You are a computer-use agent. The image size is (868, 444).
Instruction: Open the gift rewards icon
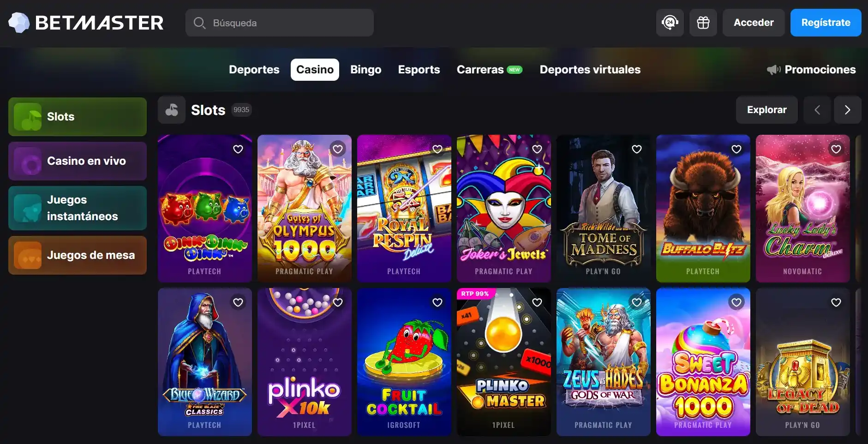pos(703,23)
